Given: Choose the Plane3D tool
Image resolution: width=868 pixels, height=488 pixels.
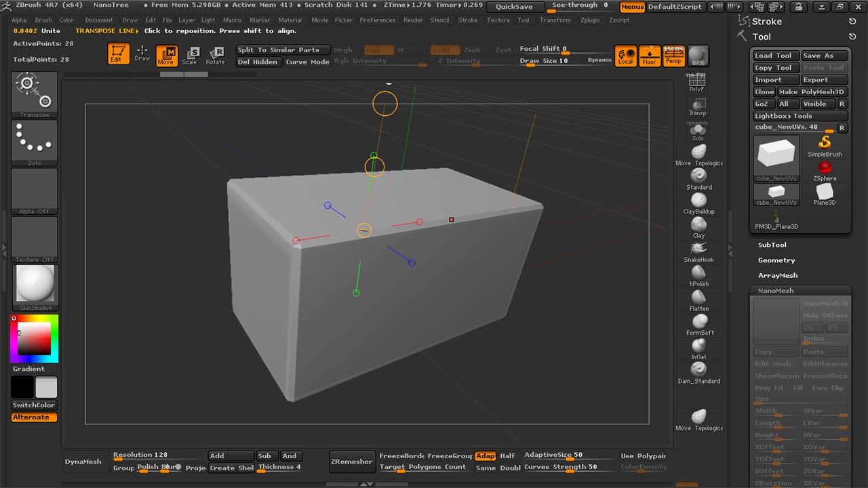Looking at the screenshot, I should pyautogui.click(x=825, y=195).
